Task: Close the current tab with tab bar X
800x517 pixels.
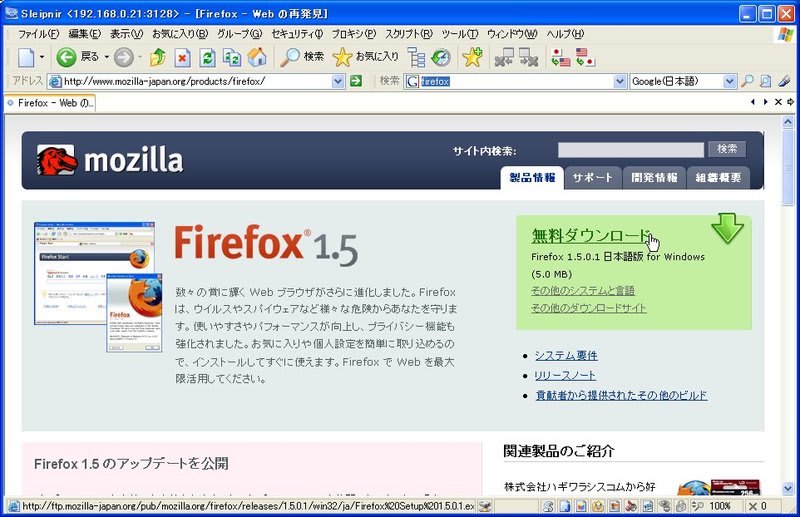Action: pos(778,102)
